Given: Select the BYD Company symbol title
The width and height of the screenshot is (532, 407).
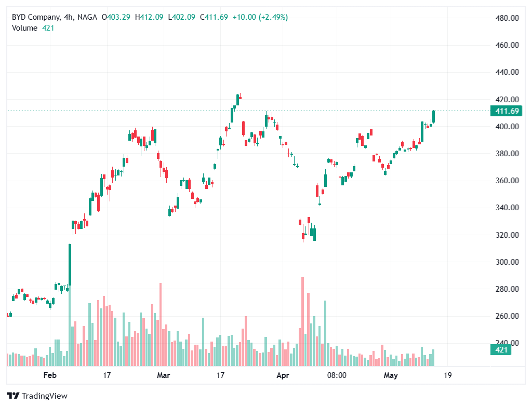Looking at the screenshot, I should [35, 17].
